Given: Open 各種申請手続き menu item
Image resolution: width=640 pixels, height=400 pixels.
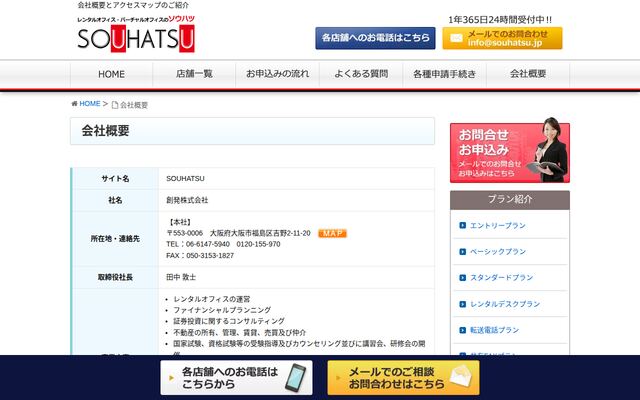Looking at the screenshot, I should [444, 74].
